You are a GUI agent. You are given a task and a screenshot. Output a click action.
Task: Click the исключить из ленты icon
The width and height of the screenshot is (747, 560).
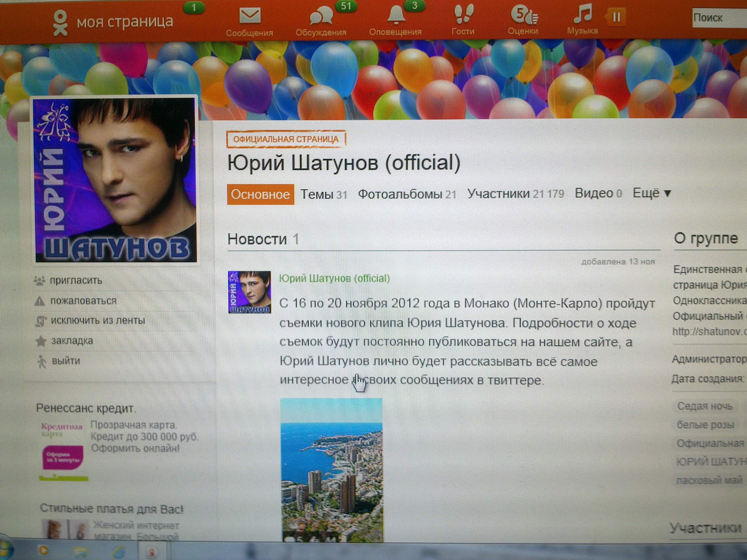coord(41,321)
